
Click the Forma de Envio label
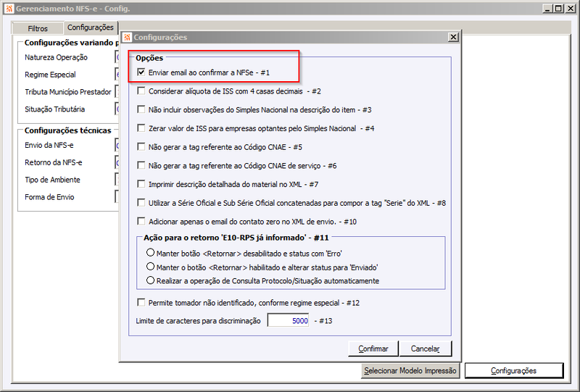pos(49,197)
